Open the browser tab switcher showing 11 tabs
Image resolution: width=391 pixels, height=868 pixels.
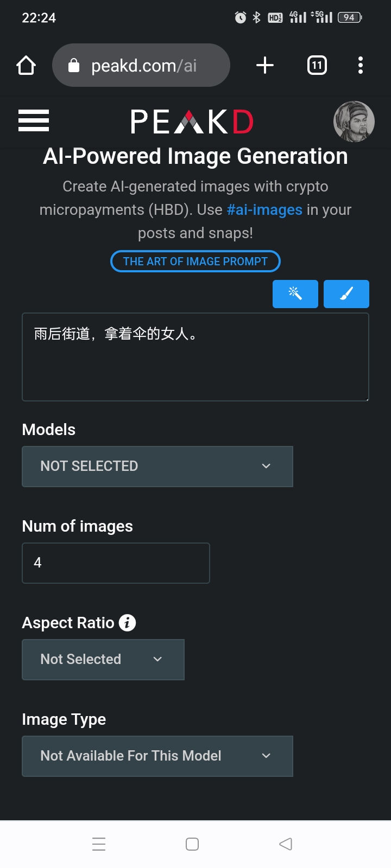tap(317, 65)
